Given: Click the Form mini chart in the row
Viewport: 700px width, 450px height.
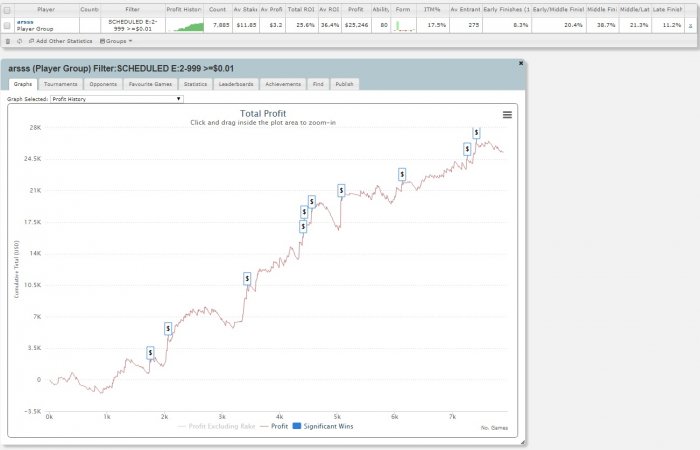Looking at the screenshot, I should [x=404, y=25].
